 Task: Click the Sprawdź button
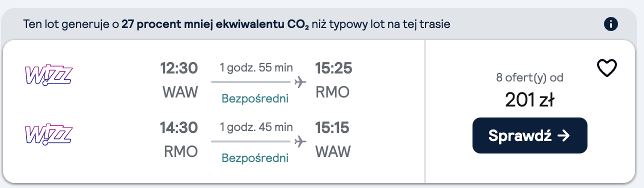coord(529,135)
